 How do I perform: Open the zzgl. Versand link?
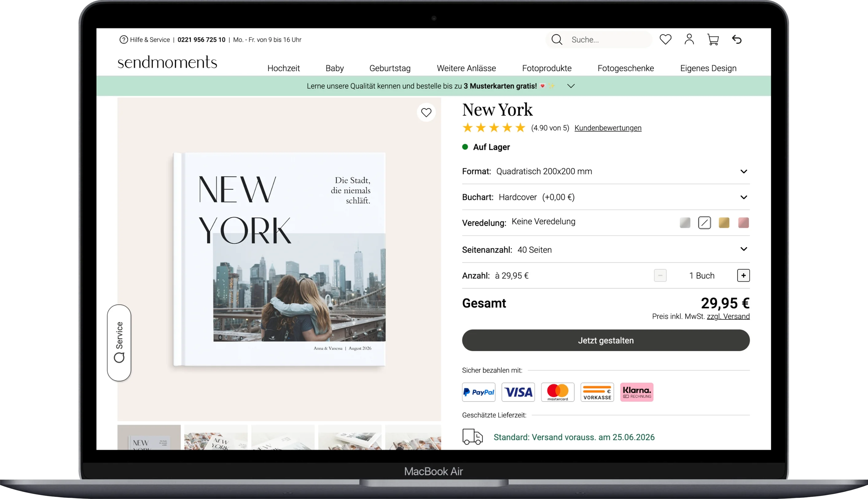point(728,316)
